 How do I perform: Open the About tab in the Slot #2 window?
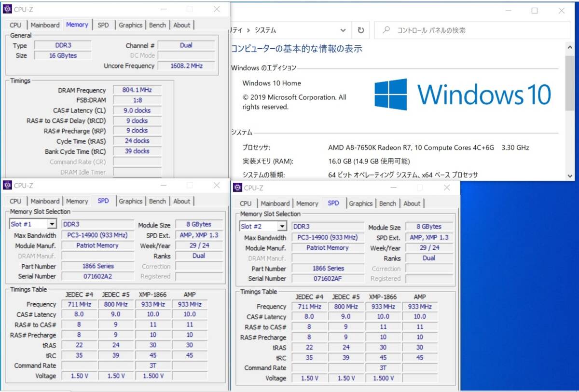(412, 203)
